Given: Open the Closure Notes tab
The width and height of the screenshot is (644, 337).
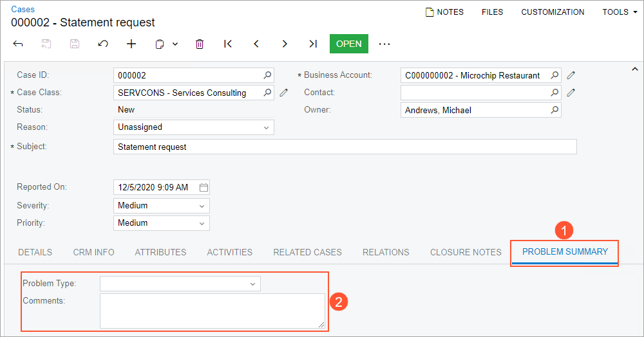Looking at the screenshot, I should (466, 252).
